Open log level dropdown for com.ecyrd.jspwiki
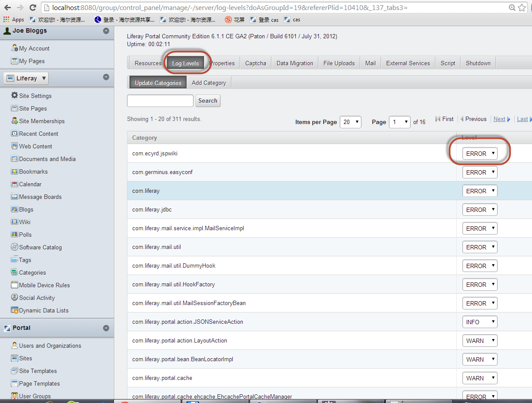Screen dimensions: 532x403 coord(480,154)
